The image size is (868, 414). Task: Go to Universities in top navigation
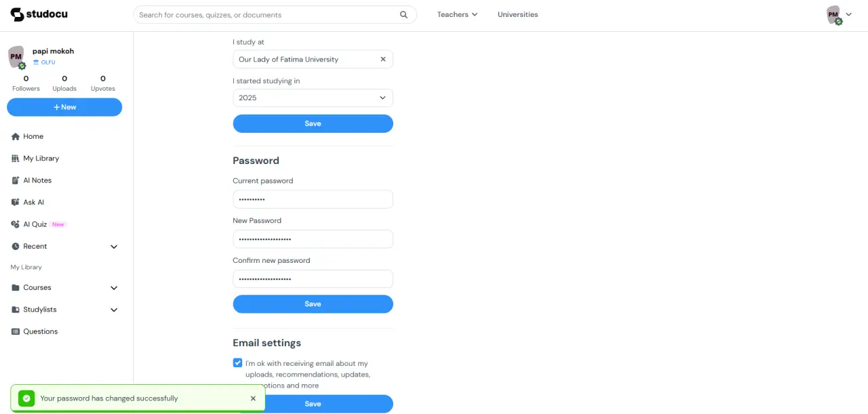click(x=517, y=15)
